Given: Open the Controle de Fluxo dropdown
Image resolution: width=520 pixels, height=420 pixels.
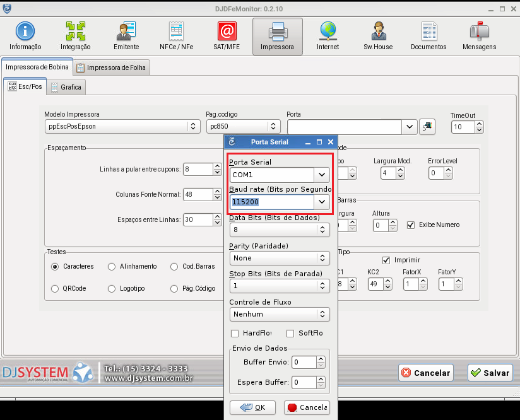Looking at the screenshot, I should (280, 314).
